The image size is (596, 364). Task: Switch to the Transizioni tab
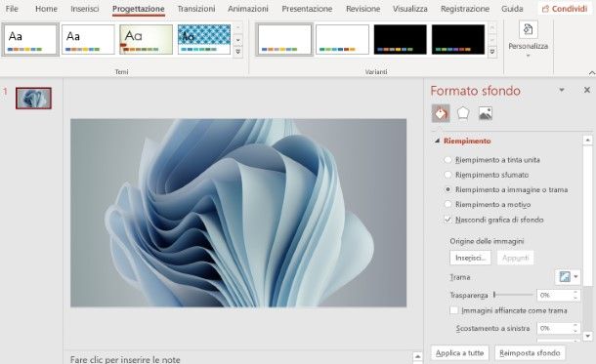point(196,9)
